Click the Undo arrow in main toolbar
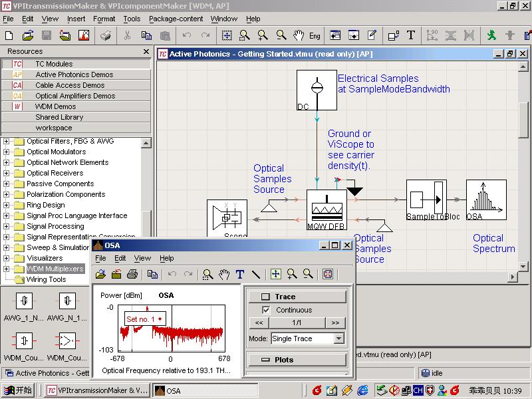The width and height of the screenshot is (532, 399). [x=187, y=35]
